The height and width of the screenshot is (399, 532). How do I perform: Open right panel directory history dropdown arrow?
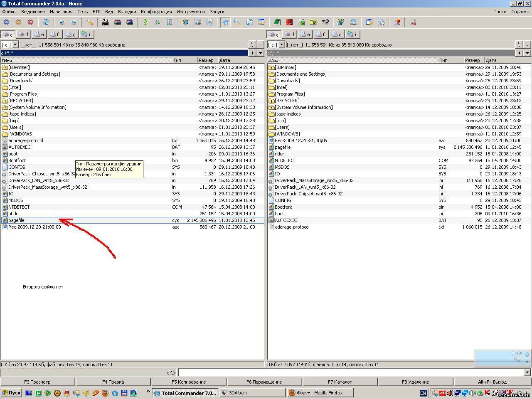click(527, 53)
